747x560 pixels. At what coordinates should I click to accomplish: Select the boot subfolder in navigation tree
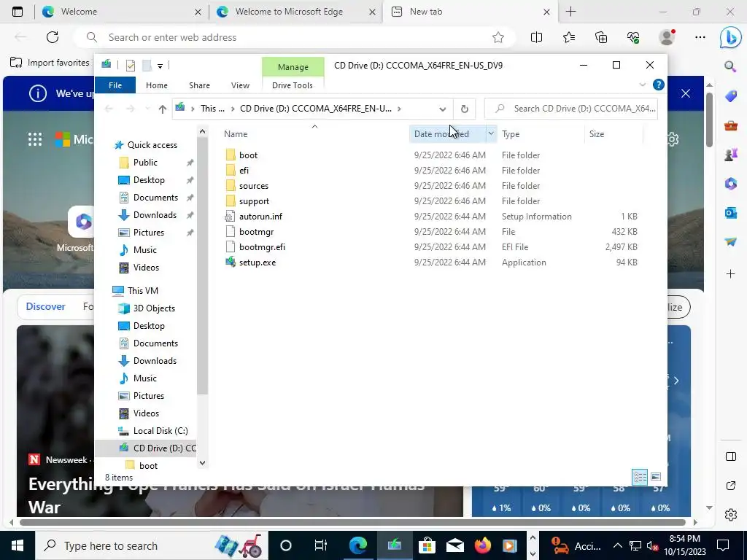click(147, 465)
